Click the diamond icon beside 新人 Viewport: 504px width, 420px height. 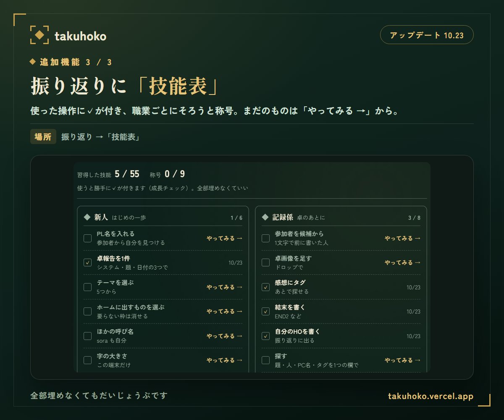87,217
